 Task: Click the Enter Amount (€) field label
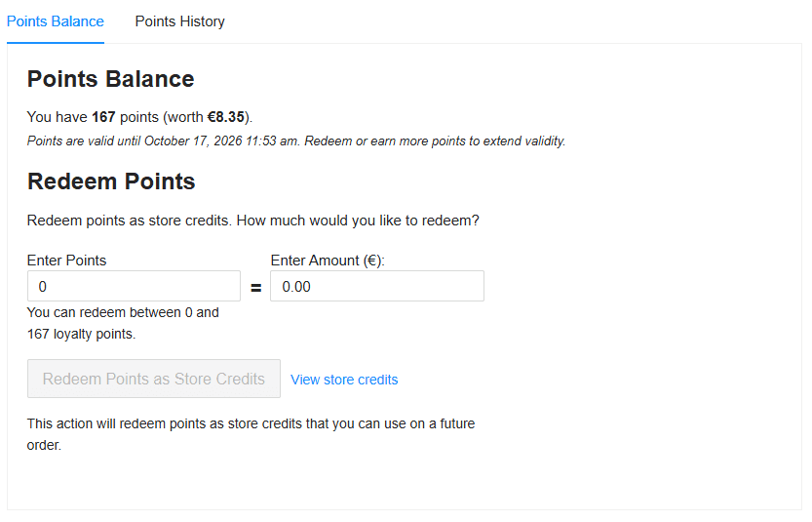[328, 261]
